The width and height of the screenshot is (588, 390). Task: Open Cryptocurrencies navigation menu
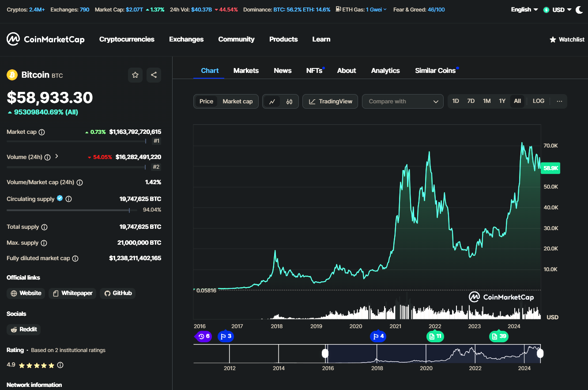[x=127, y=39]
